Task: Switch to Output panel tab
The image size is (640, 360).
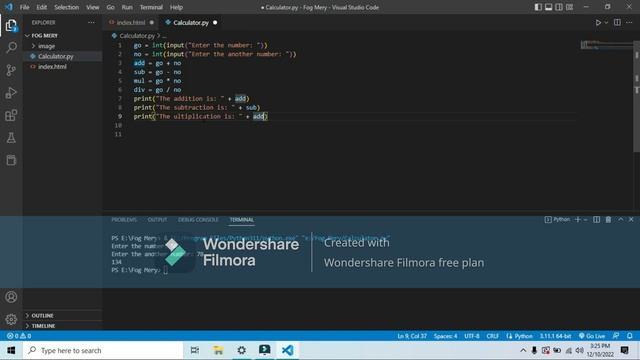Action: pos(157,220)
